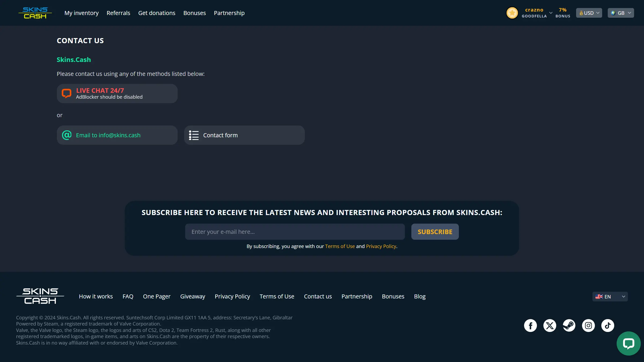The height and width of the screenshot is (362, 644).
Task: Open Bonuses in the footer
Action: (393, 296)
